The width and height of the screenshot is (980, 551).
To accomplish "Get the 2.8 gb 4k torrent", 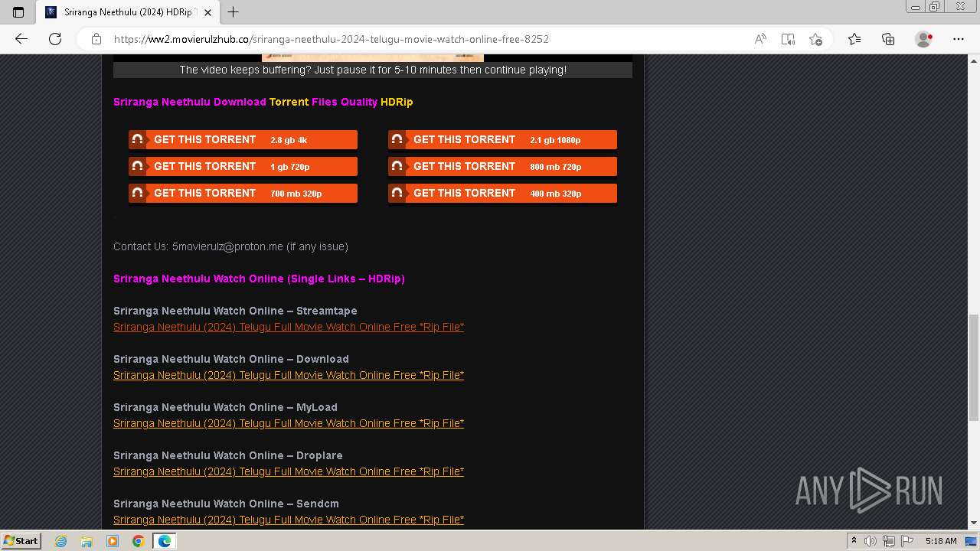I will [x=243, y=139].
